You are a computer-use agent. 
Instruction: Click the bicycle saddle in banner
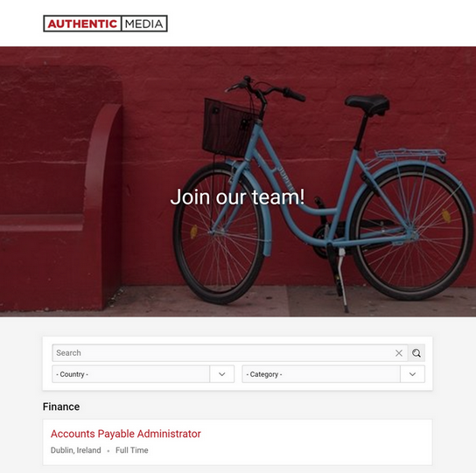[367, 103]
